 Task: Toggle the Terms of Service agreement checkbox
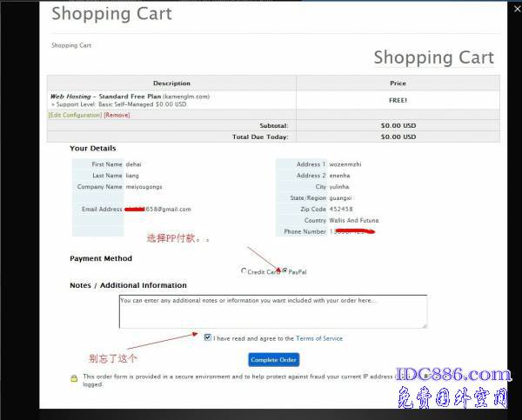pos(208,338)
